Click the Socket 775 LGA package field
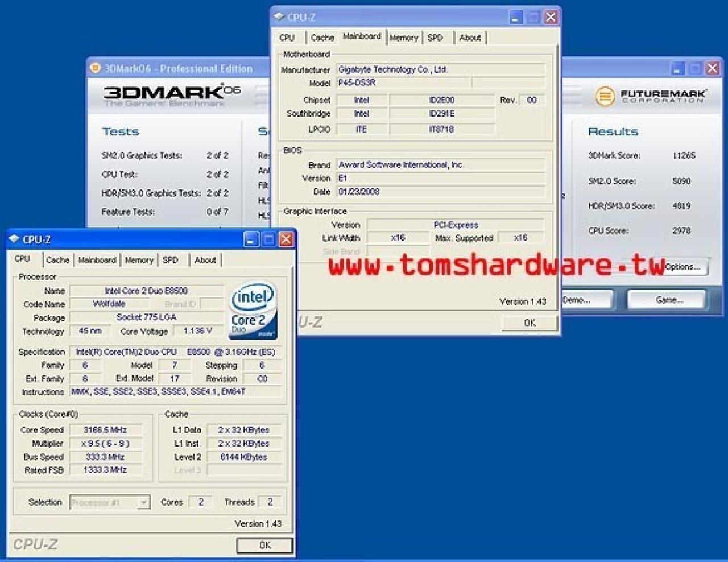 tap(146, 317)
